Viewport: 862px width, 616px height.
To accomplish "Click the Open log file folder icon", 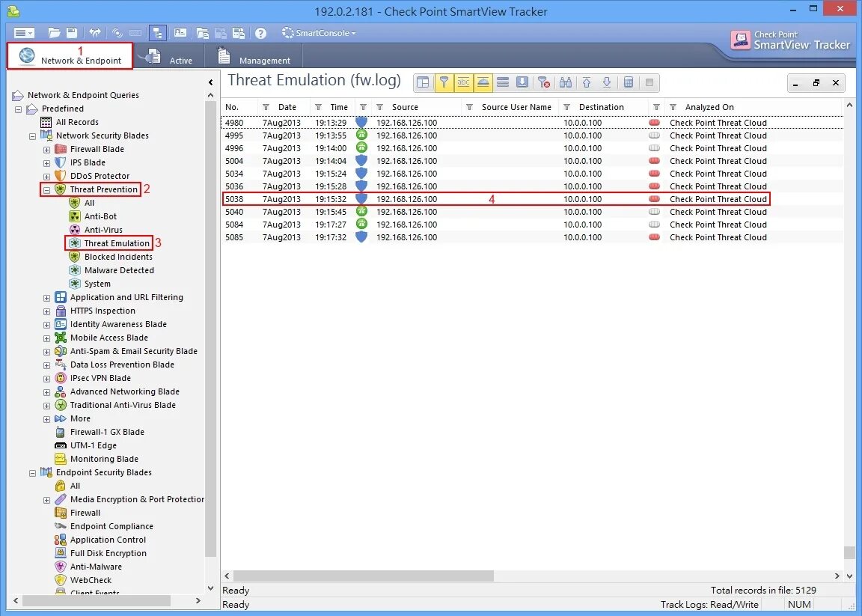I will (x=54, y=33).
